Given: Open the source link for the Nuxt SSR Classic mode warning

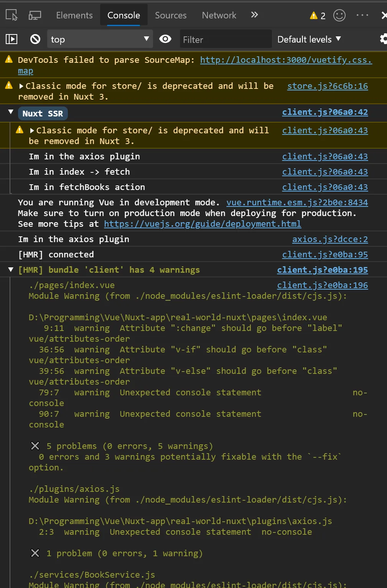Looking at the screenshot, I should pyautogui.click(x=325, y=131).
